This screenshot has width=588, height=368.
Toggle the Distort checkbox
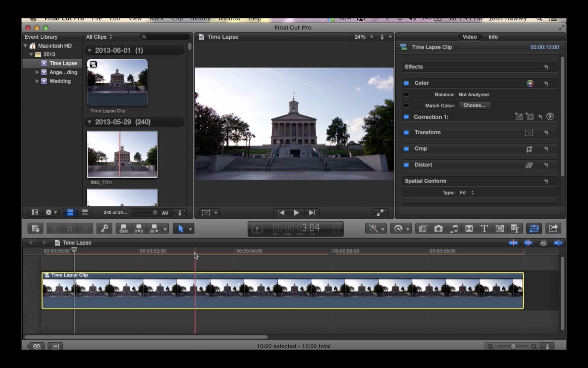tap(406, 165)
